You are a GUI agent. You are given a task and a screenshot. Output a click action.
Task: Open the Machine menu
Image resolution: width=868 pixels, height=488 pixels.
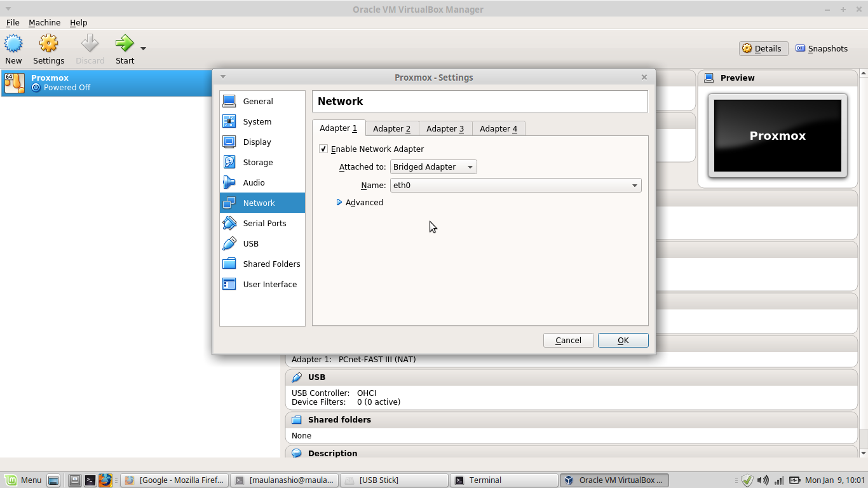(x=44, y=22)
